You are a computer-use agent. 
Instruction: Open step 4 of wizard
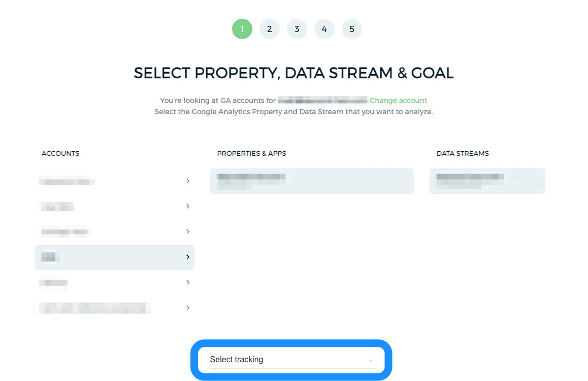click(x=324, y=29)
